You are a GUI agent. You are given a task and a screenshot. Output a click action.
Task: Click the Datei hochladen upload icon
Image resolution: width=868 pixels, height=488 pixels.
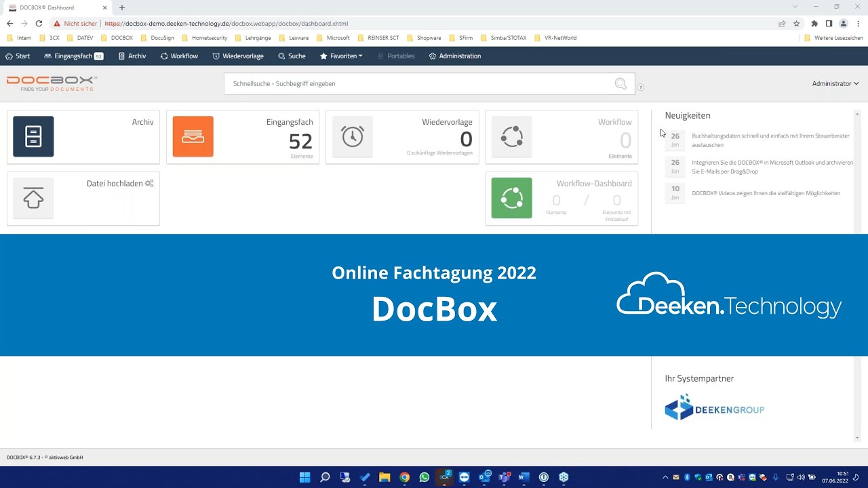tap(33, 198)
